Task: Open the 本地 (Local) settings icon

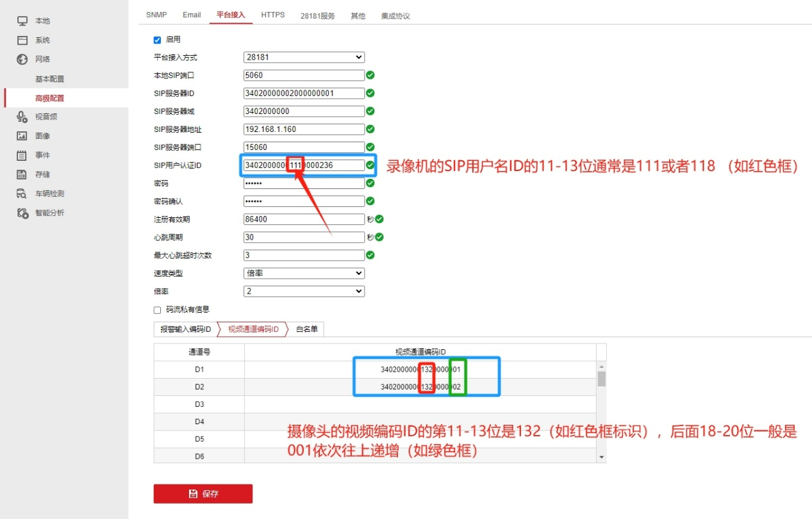Action: pyautogui.click(x=22, y=21)
